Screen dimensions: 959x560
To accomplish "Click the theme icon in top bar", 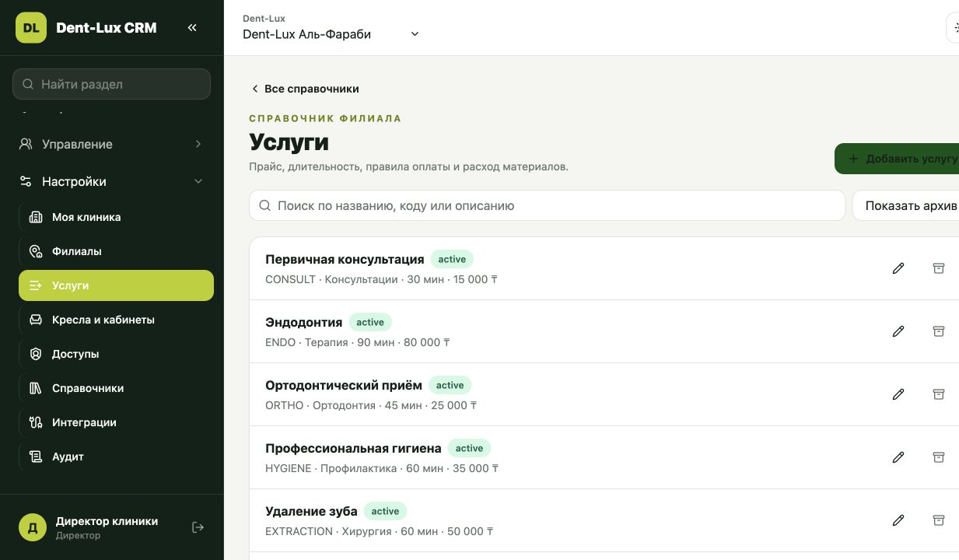I will click(x=954, y=28).
